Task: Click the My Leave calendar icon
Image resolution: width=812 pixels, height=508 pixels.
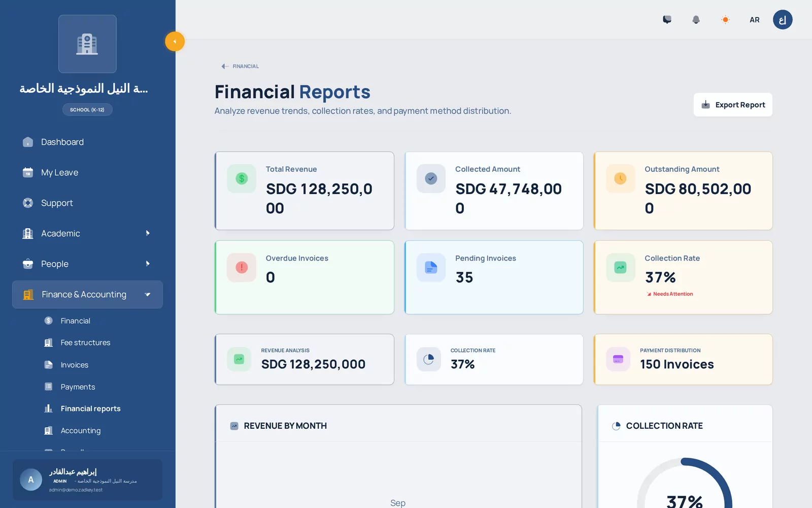Action: click(28, 173)
